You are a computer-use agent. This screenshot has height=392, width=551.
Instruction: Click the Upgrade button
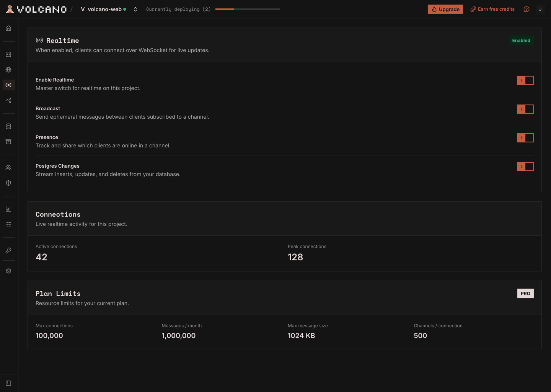(445, 9)
